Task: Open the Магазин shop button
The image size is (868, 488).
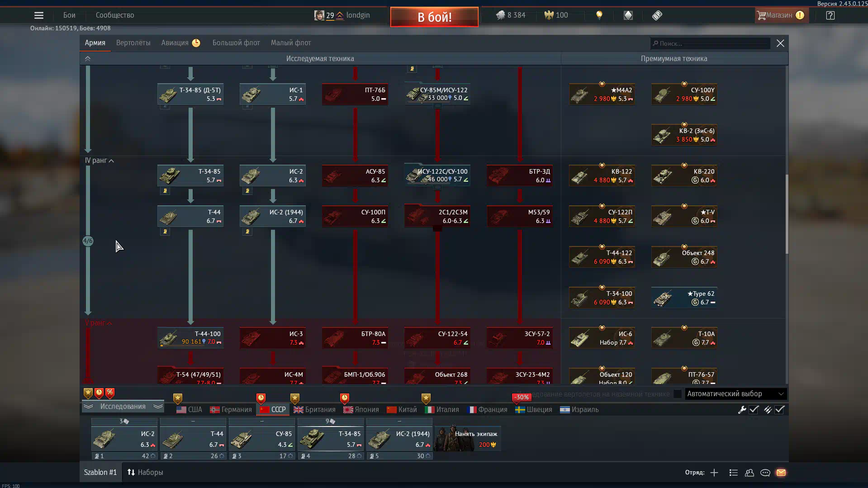Action: coord(782,15)
